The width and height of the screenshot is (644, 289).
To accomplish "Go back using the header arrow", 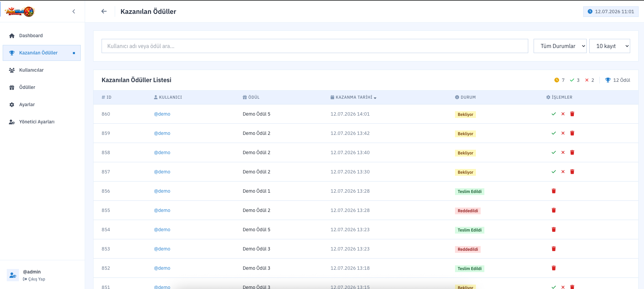I will [x=104, y=11].
